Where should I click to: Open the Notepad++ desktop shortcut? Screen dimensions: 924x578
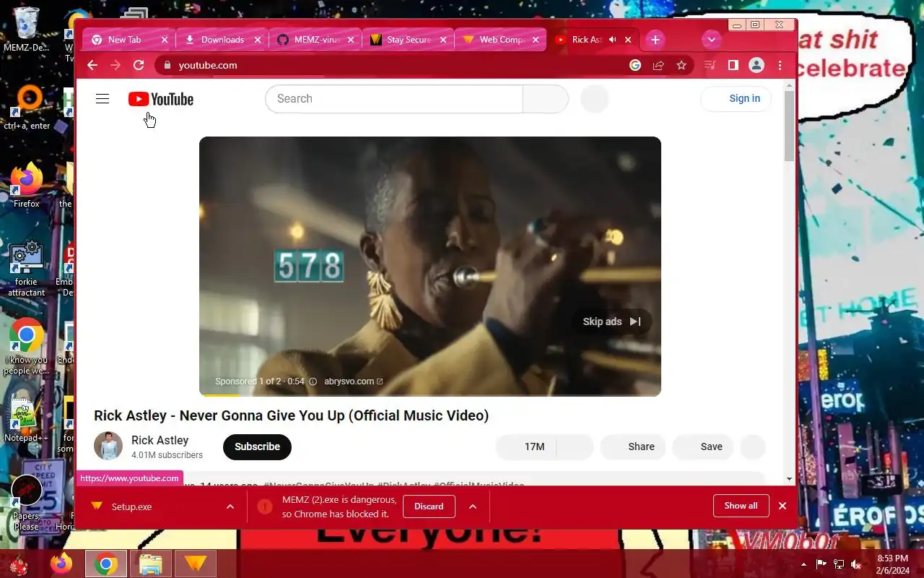tap(26, 420)
